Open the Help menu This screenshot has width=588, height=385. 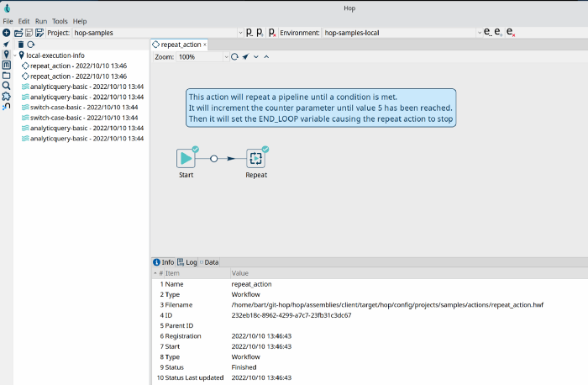point(80,21)
